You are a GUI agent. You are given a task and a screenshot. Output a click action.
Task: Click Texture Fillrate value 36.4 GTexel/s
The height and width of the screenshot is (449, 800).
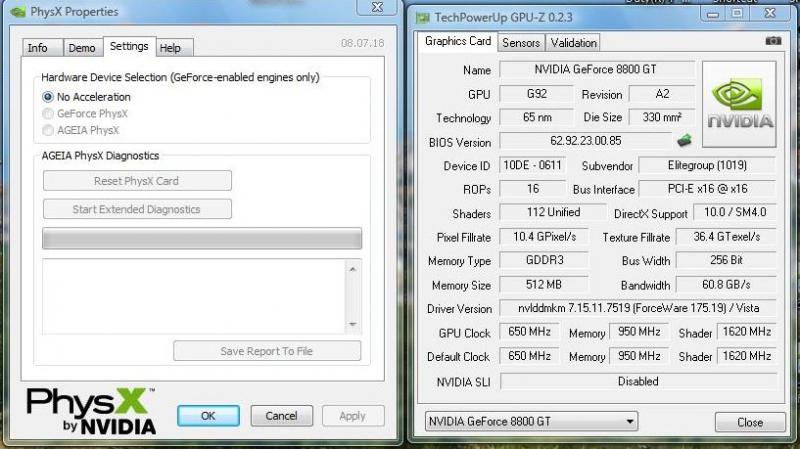[x=727, y=237]
